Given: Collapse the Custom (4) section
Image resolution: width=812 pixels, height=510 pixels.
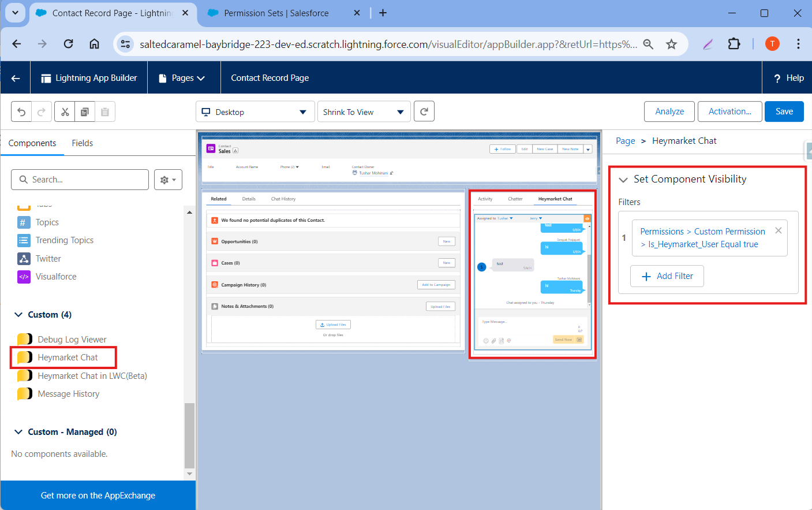Looking at the screenshot, I should 18,315.
